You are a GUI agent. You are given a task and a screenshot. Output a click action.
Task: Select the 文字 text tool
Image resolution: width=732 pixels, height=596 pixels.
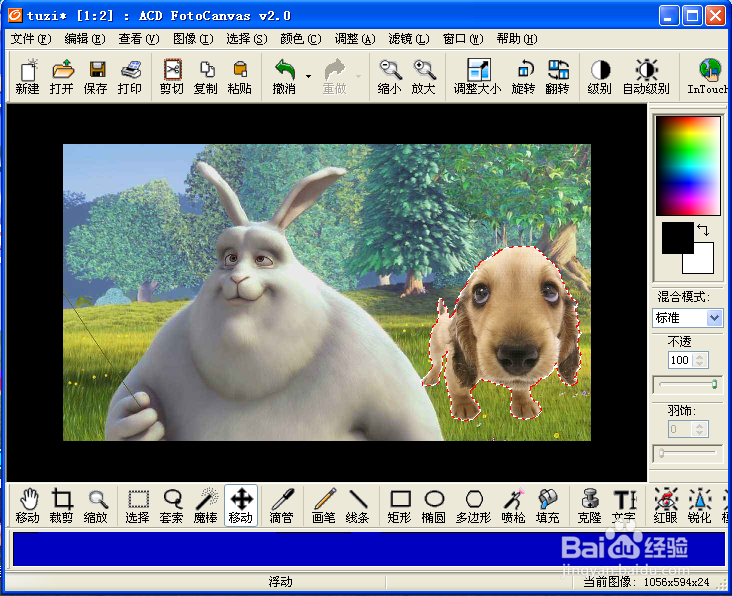point(624,506)
